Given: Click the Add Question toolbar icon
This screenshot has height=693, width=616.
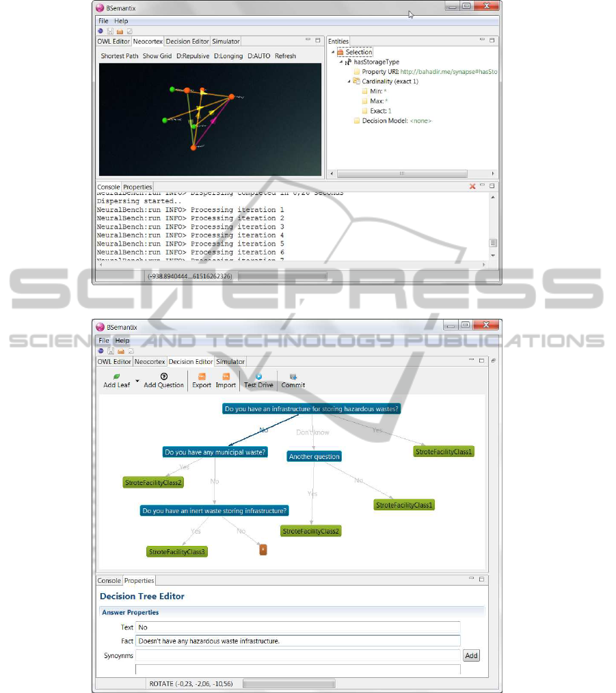Looking at the screenshot, I should point(163,376).
